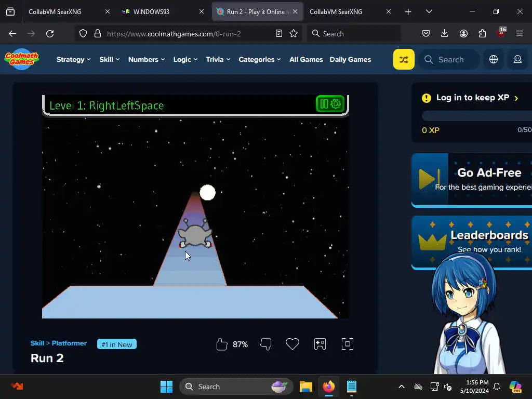Open game settings gear in Run 2

pyautogui.click(x=336, y=104)
